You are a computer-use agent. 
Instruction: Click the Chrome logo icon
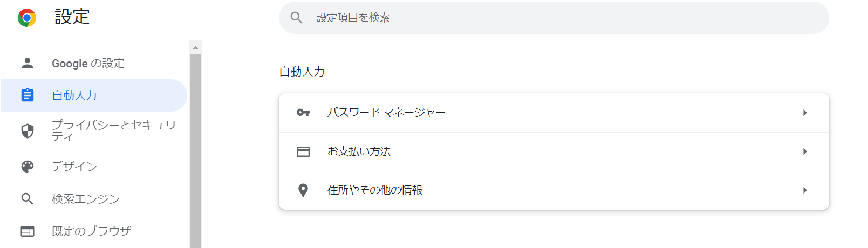[x=27, y=18]
